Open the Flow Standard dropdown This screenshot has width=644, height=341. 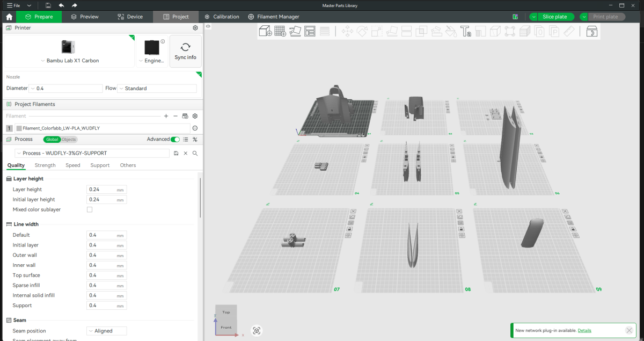pos(157,88)
